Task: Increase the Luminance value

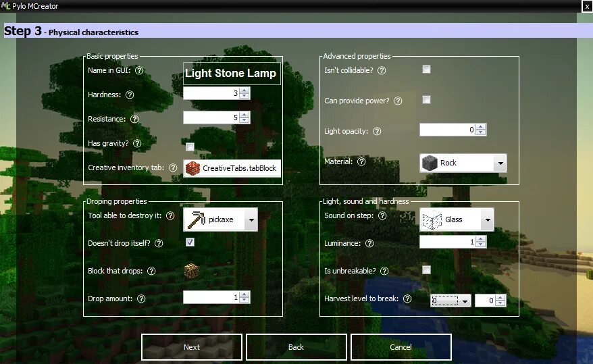Action: pos(481,239)
